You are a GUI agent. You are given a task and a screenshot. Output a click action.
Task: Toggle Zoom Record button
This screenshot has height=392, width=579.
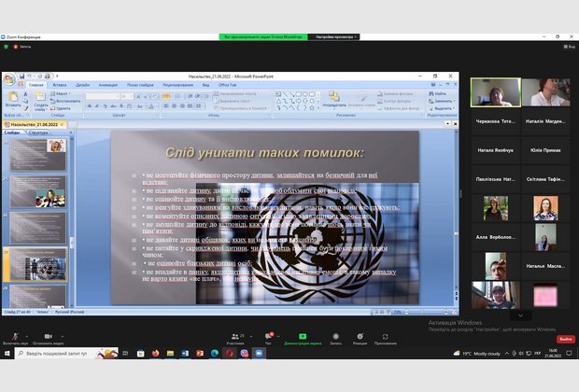click(x=335, y=339)
